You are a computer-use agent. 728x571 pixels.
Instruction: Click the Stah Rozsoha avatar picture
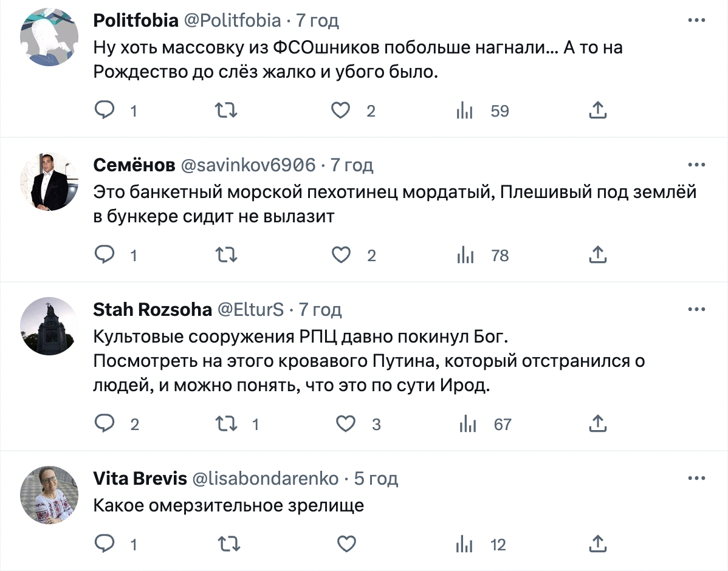[49, 326]
